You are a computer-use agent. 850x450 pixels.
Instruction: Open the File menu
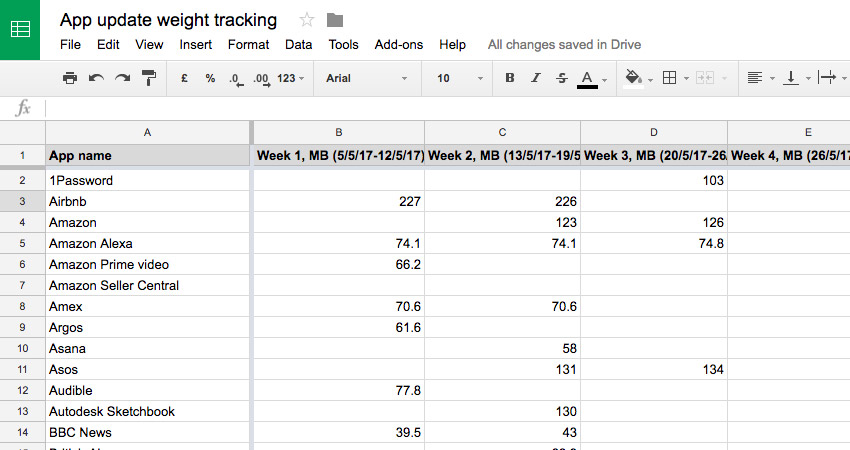coord(70,44)
